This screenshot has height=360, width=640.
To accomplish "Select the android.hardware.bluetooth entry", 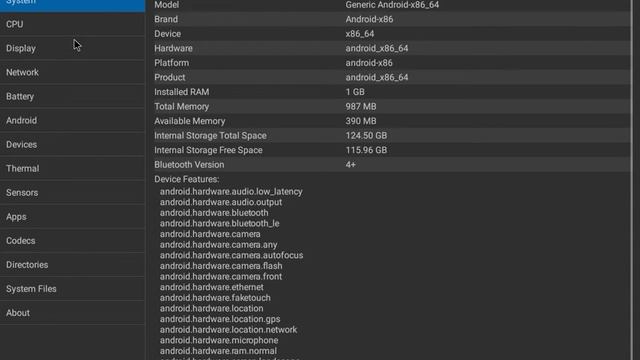I will coord(214,213).
